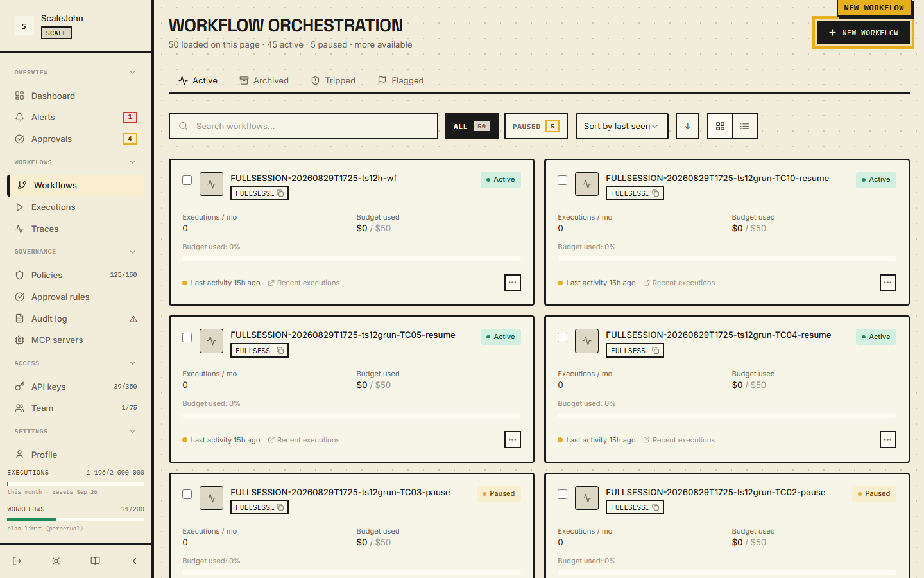Viewport: 924px width, 578px height.
Task: Filter by PAUSED workflows
Action: tap(536, 127)
